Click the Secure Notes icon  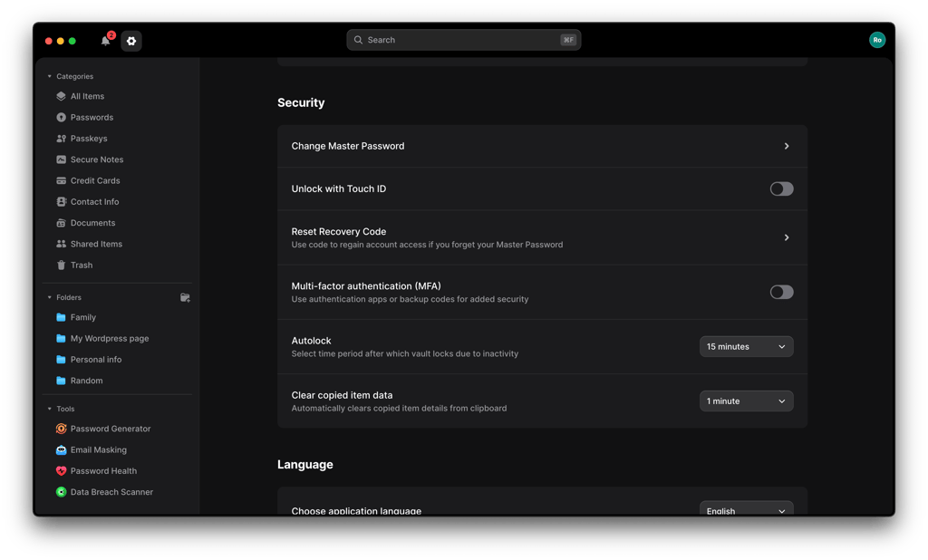(61, 159)
